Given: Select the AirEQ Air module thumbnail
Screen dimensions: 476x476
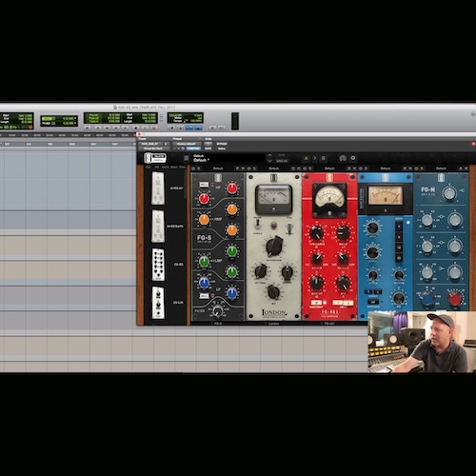Looking at the screenshot, I should tap(158, 188).
